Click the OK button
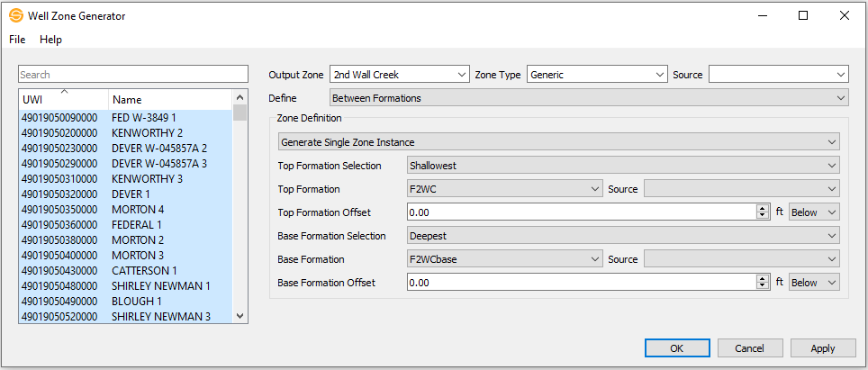Screen dimensions: 868x370 (677, 348)
